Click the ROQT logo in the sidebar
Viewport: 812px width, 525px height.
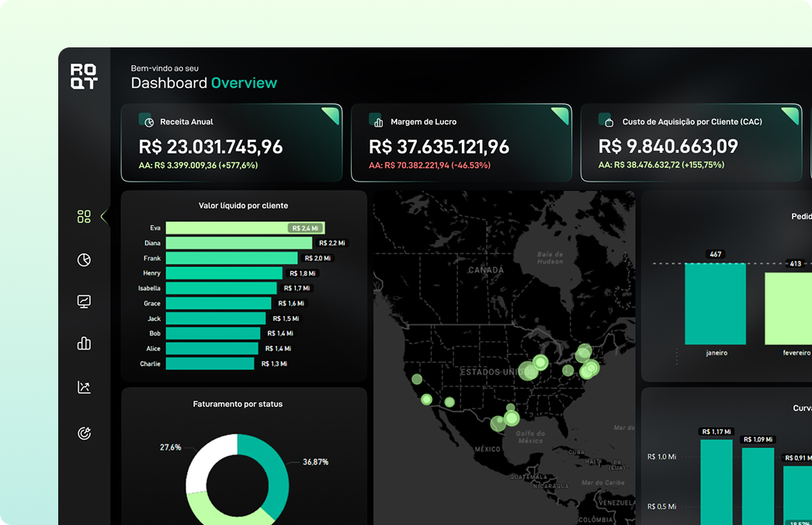coord(84,77)
